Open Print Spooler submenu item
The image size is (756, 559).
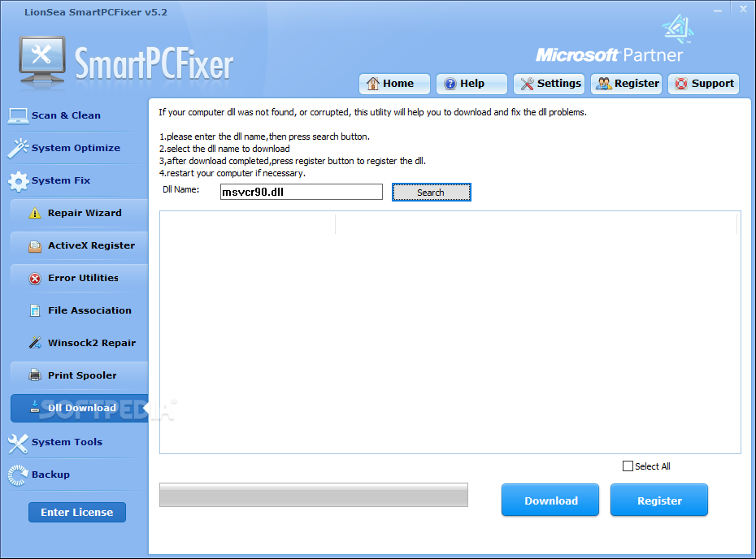[80, 375]
